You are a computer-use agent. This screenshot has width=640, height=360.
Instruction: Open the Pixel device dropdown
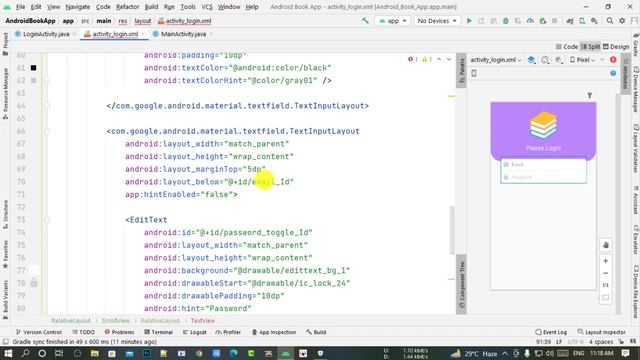point(582,60)
